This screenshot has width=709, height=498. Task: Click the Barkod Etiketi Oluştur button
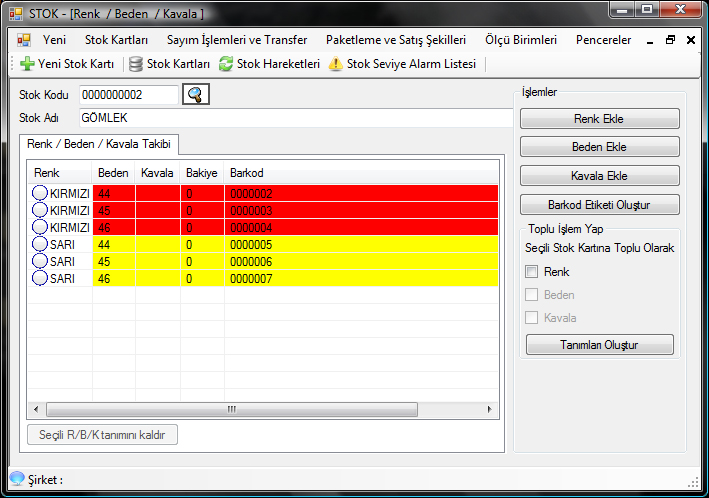coord(599,205)
